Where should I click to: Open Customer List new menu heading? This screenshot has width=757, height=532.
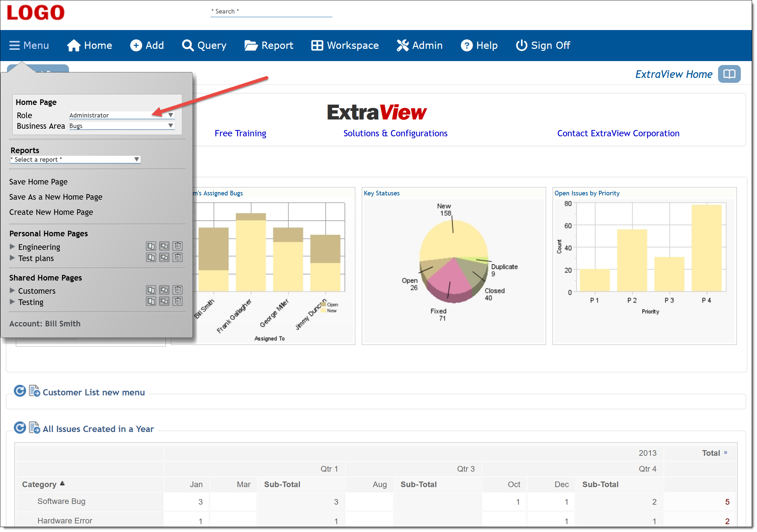click(94, 392)
